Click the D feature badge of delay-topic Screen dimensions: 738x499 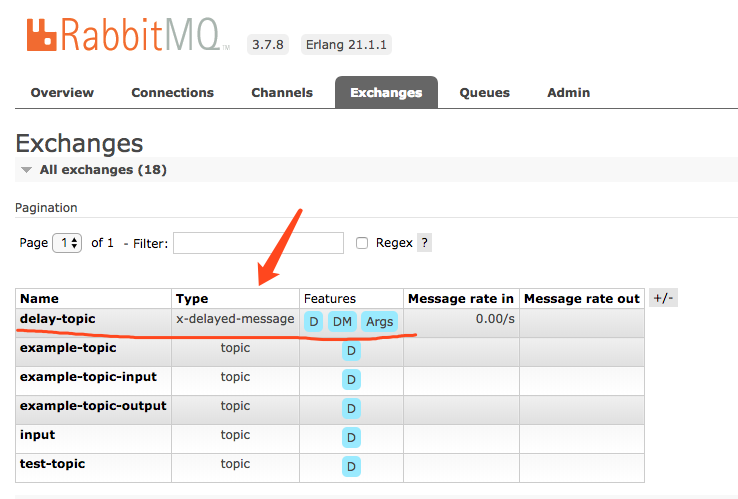tap(313, 322)
